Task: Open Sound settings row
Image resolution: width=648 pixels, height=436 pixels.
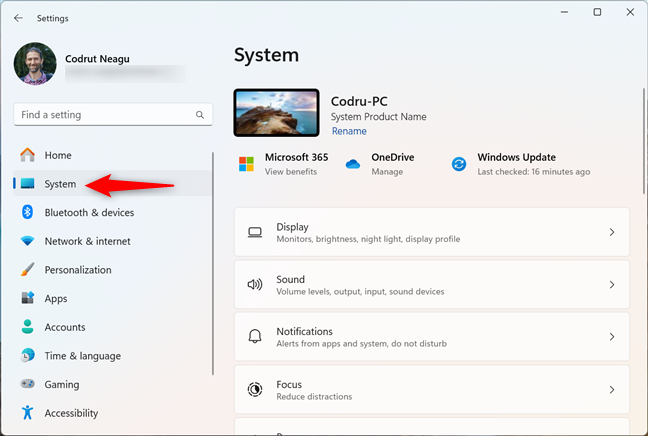Action: point(432,285)
